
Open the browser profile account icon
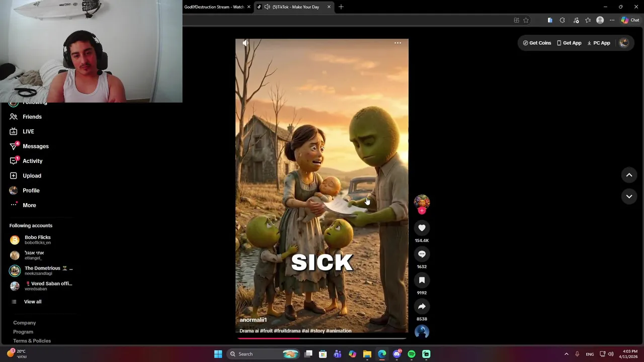tap(600, 20)
